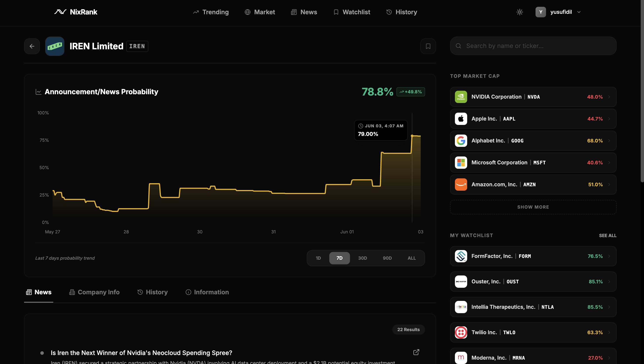Select the 7D time range

(x=339, y=258)
